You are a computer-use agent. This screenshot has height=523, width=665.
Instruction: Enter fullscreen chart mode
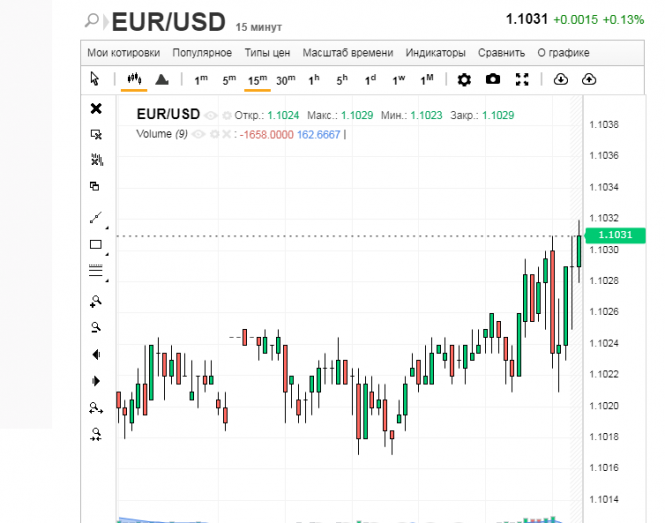click(522, 79)
